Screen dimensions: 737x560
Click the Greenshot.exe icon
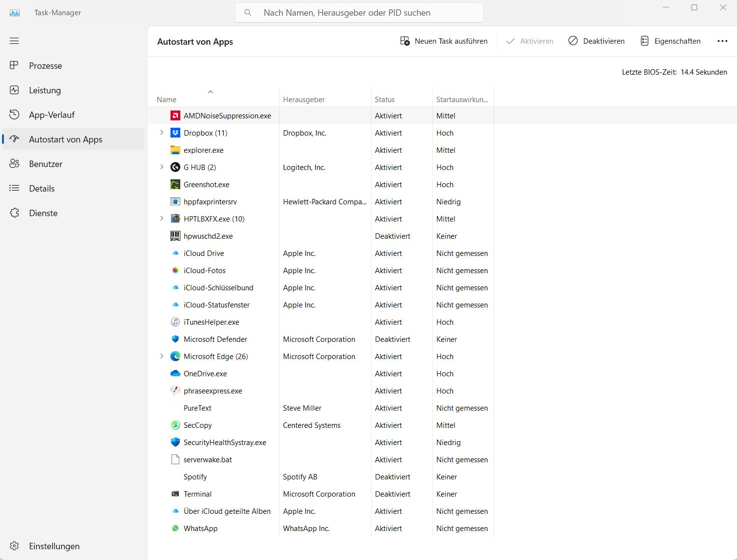coord(175,184)
